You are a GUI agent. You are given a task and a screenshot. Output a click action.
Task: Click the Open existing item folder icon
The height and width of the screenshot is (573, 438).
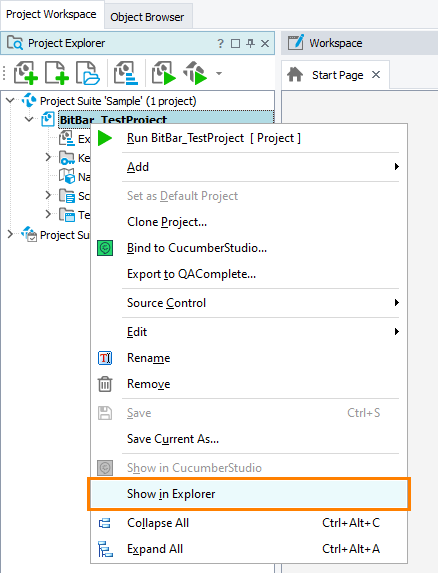tap(87, 73)
